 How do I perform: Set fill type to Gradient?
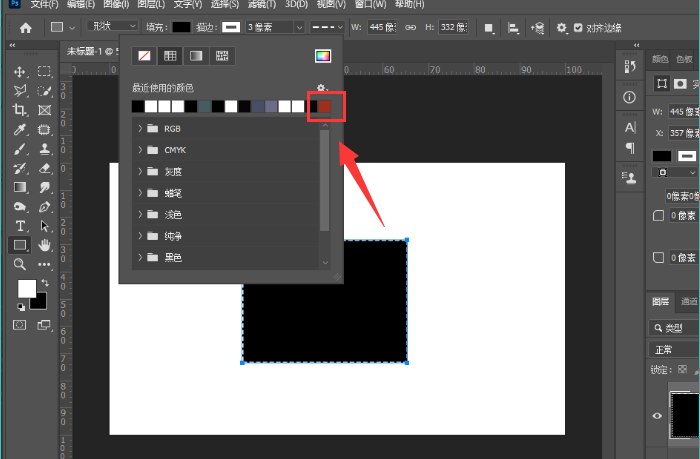[196, 56]
